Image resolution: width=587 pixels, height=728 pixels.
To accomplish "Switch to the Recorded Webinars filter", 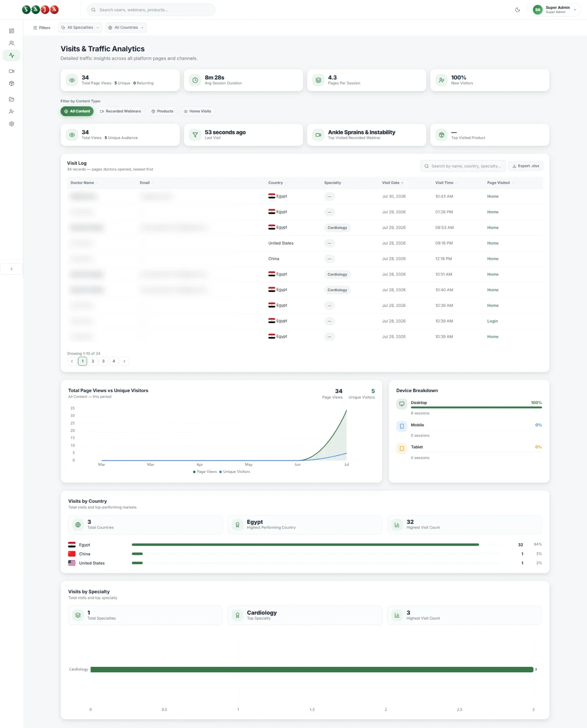I will point(120,111).
